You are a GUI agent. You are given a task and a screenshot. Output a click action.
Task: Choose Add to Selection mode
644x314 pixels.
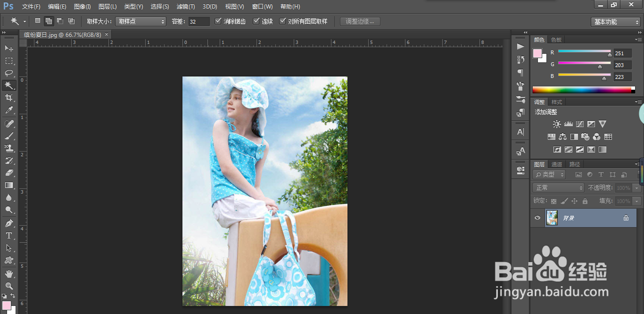(49, 21)
